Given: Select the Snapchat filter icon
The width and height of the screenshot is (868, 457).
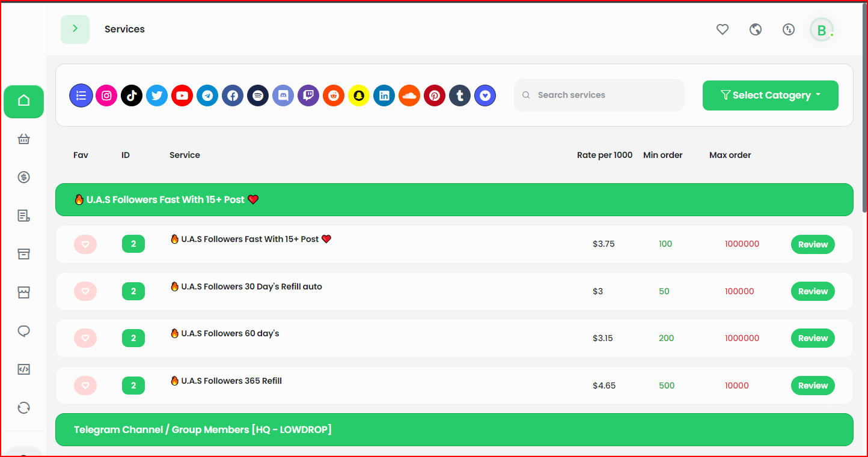Looking at the screenshot, I should [359, 95].
